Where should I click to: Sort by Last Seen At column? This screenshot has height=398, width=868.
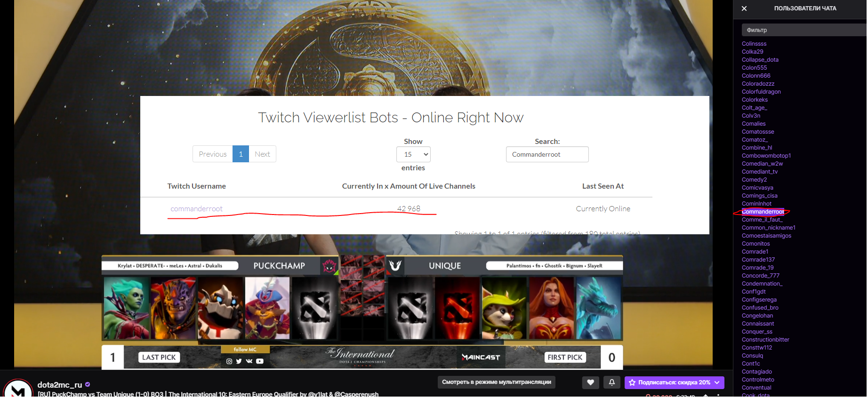pos(603,186)
